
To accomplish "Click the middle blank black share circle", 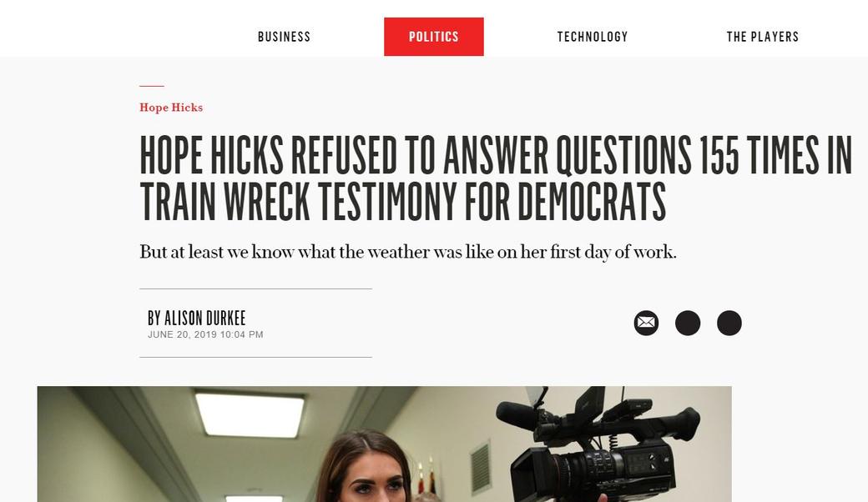I will click(688, 323).
